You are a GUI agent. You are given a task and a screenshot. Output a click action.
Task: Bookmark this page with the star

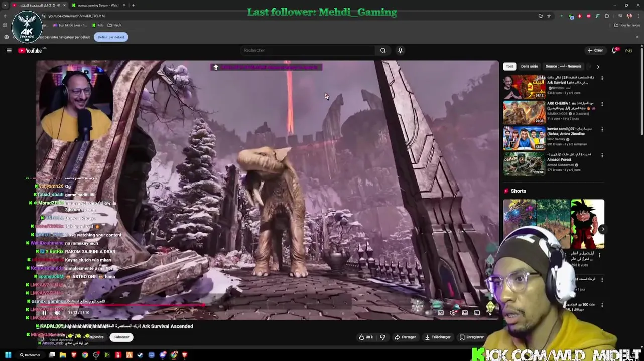click(x=549, y=16)
